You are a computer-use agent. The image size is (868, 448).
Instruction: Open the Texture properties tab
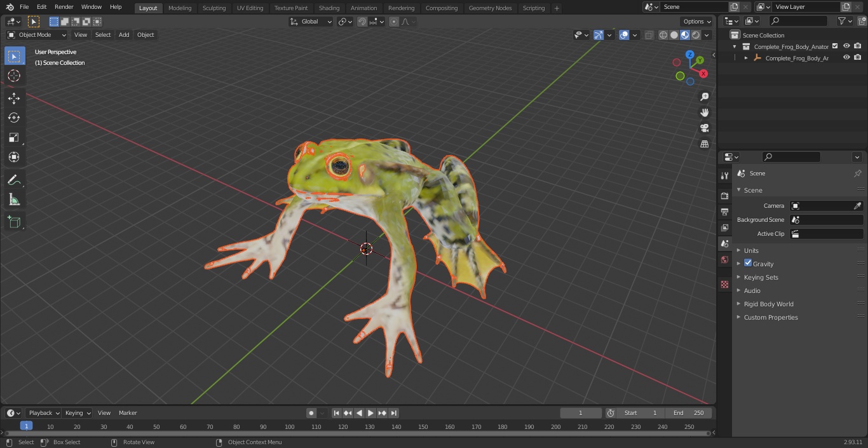(724, 285)
